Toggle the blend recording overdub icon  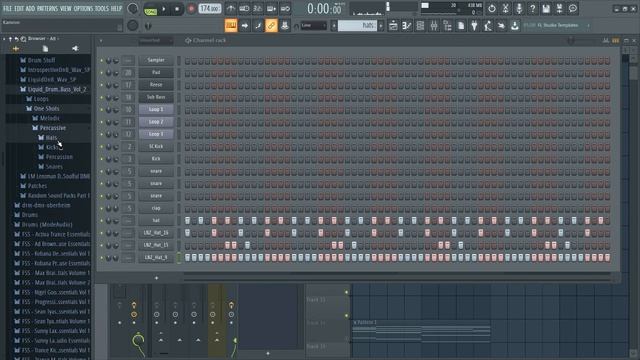coord(271,9)
